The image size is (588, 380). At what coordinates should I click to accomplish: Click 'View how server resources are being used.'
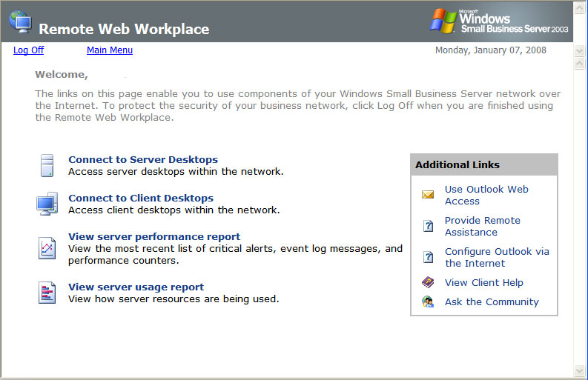[174, 299]
